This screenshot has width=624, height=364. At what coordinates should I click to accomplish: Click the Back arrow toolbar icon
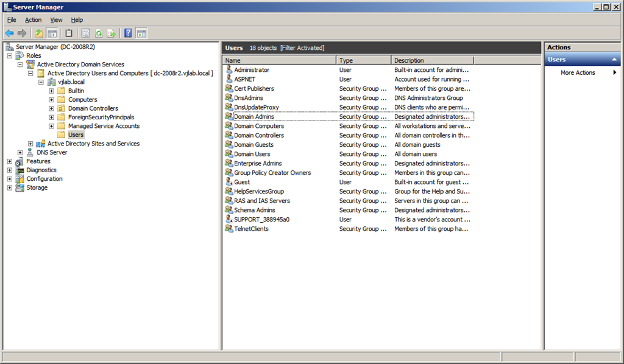pos(9,33)
